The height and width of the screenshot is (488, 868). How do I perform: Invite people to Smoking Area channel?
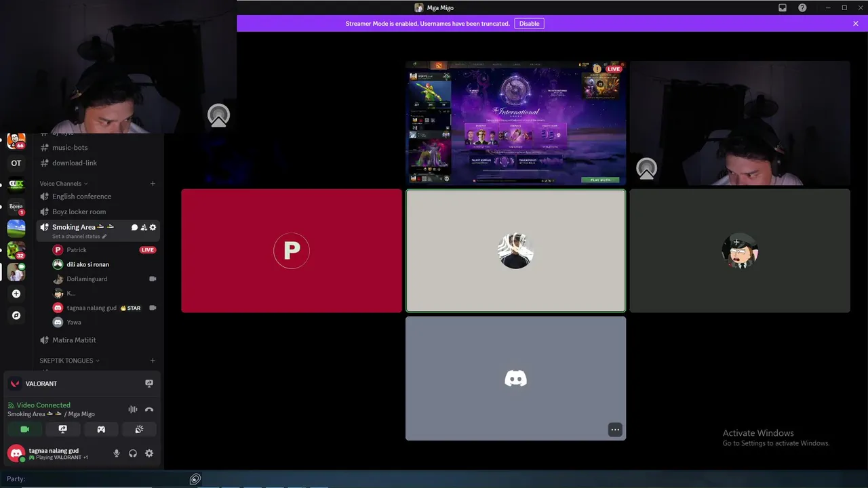(144, 228)
